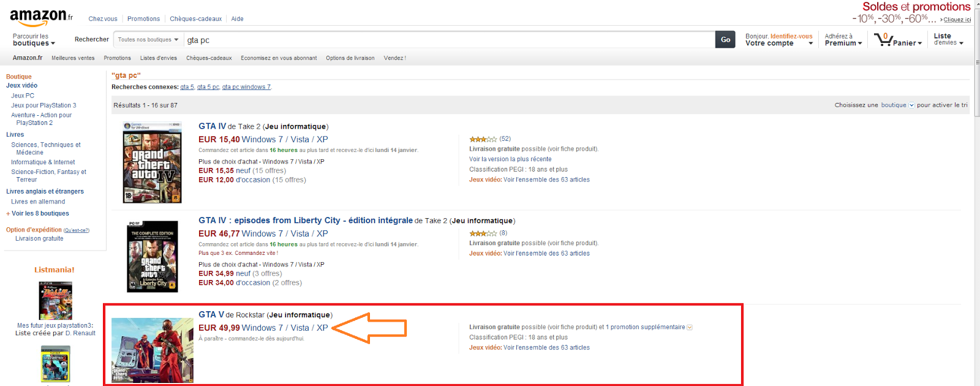Click the Go search button

[725, 40]
